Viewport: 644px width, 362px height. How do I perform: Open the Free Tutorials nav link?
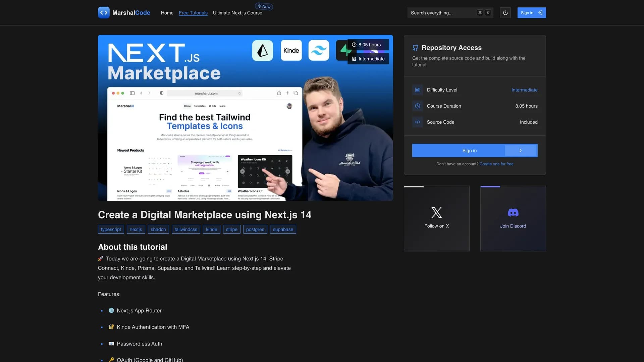[x=193, y=13]
